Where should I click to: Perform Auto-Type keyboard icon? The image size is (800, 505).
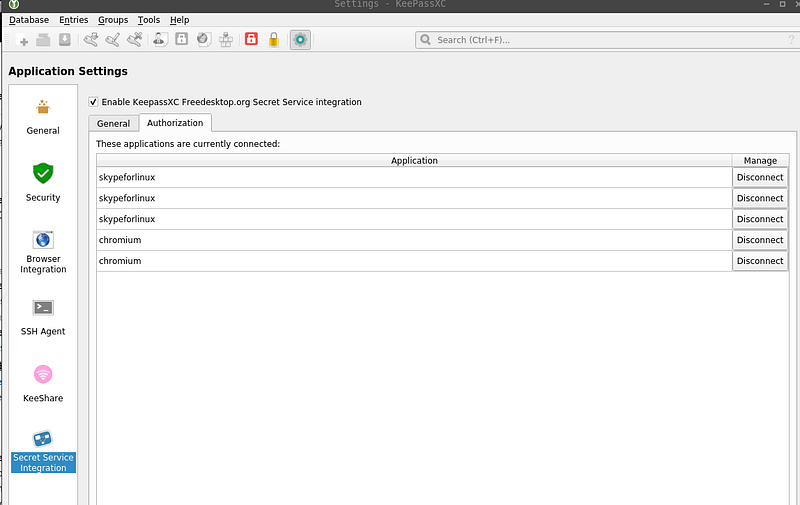(x=226, y=40)
